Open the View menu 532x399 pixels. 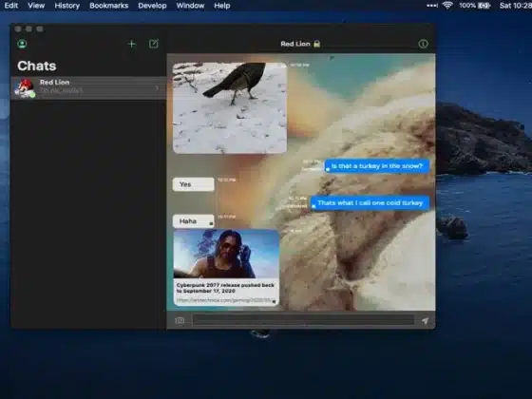click(x=36, y=6)
